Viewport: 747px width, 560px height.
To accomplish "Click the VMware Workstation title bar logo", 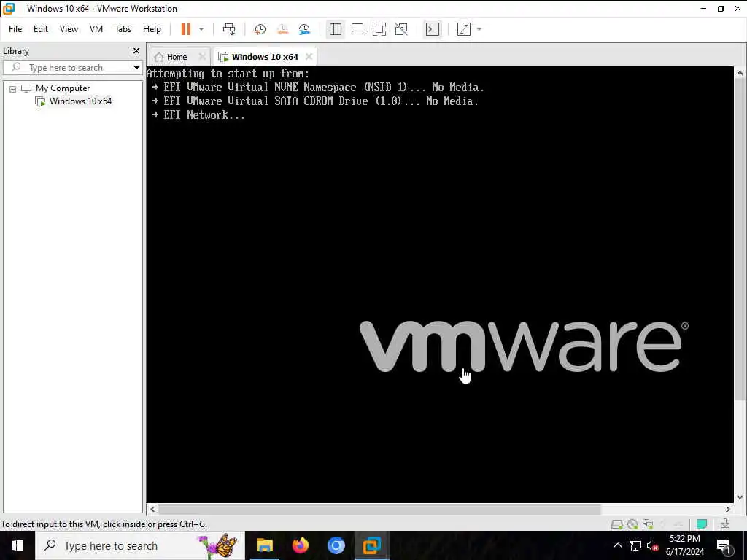I will click(x=9, y=8).
